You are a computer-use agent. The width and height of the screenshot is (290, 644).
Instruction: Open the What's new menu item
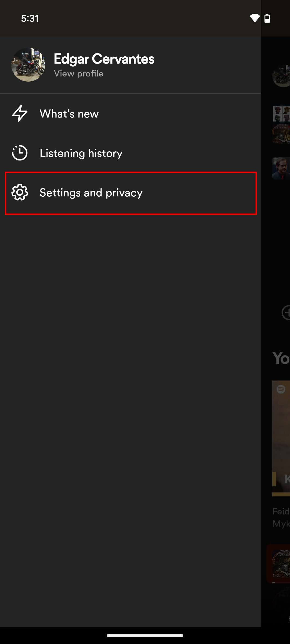(69, 114)
